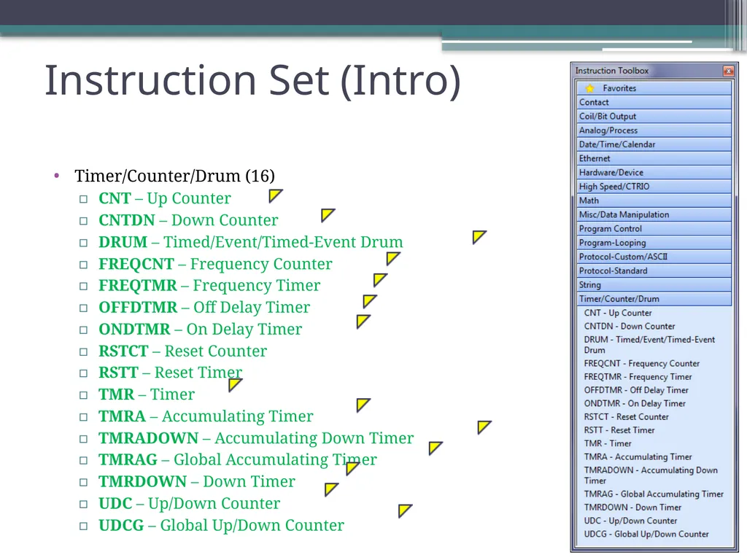
Task: Select RSTT - Reset Timer in toolbox
Action: pyautogui.click(x=619, y=430)
